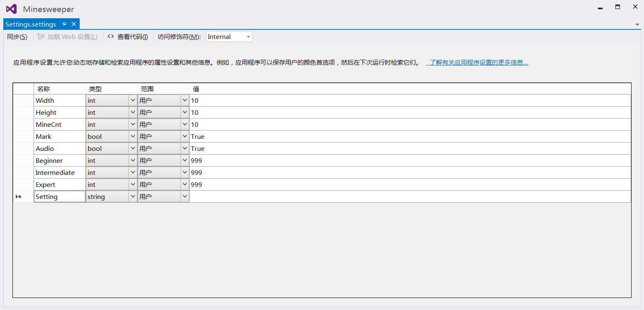Pin the Settings.settings tab
This screenshot has height=310, width=644.
click(x=64, y=24)
